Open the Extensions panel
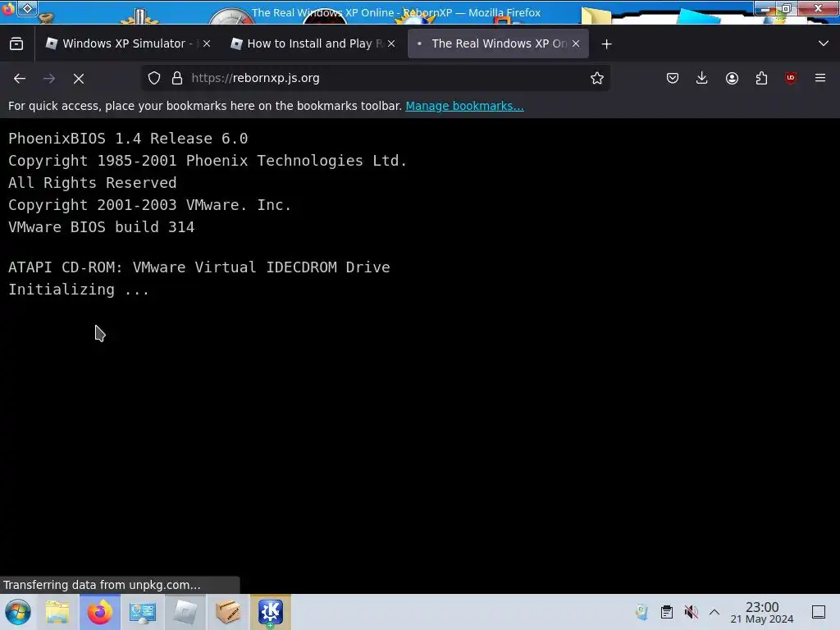The image size is (840, 630). coord(761,78)
